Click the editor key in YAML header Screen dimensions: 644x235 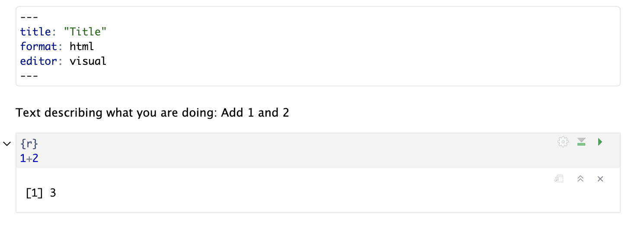pyautogui.click(x=38, y=61)
